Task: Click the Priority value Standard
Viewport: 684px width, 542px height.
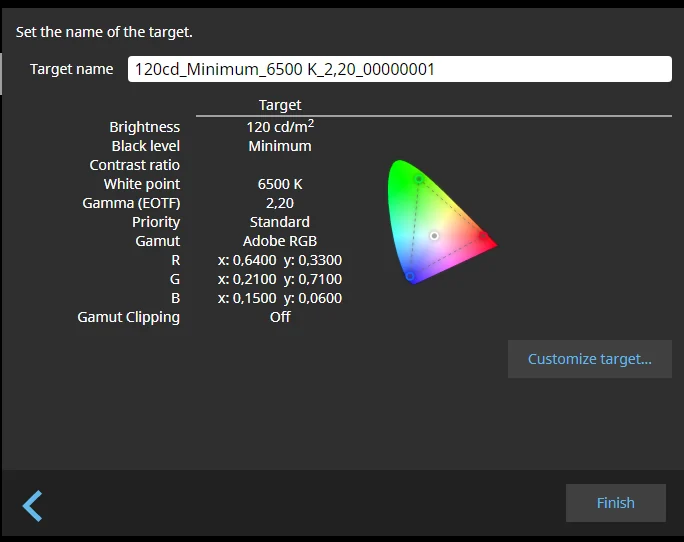Action: pyautogui.click(x=280, y=222)
